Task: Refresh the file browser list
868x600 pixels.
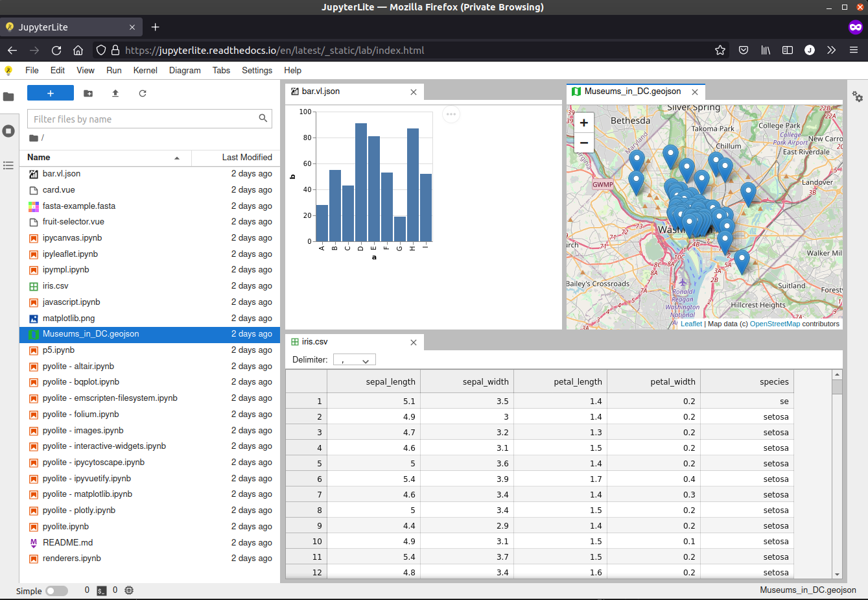Action: (x=143, y=93)
